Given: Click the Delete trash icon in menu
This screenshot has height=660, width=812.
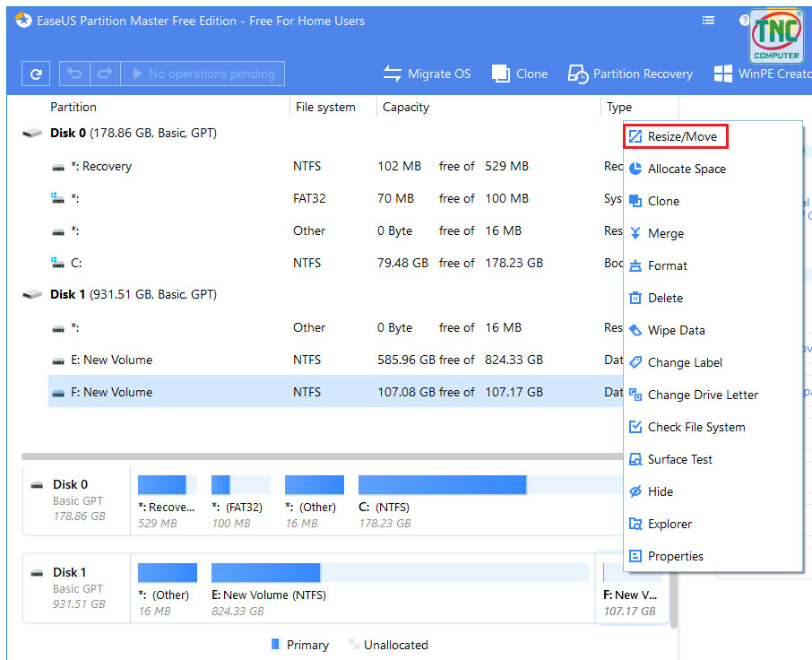Looking at the screenshot, I should (x=635, y=298).
